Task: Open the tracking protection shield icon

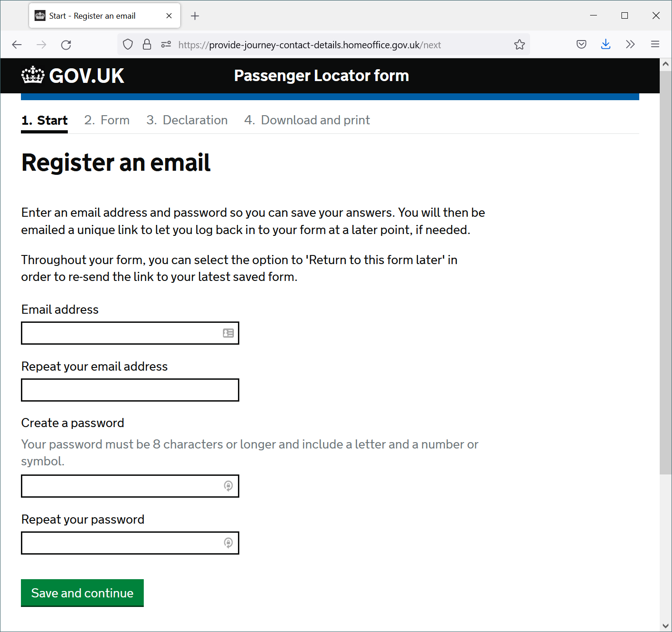Action: 128,45
